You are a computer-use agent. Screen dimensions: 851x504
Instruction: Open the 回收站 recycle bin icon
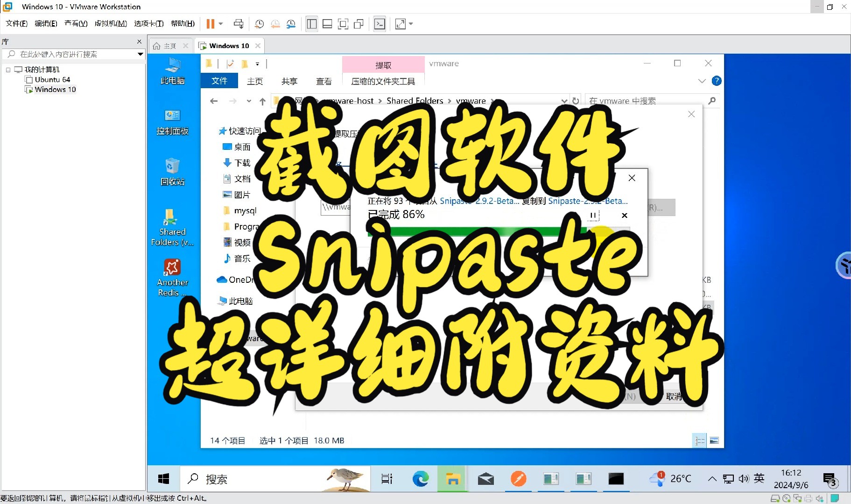[172, 172]
